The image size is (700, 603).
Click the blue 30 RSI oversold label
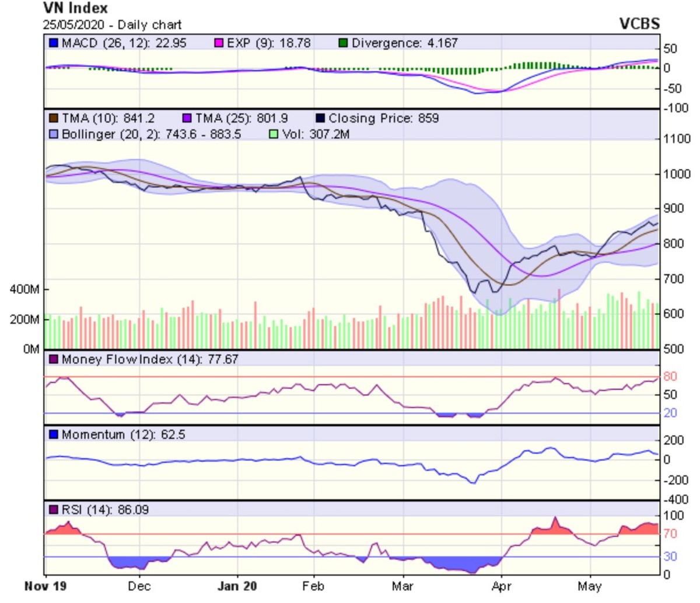pos(670,556)
